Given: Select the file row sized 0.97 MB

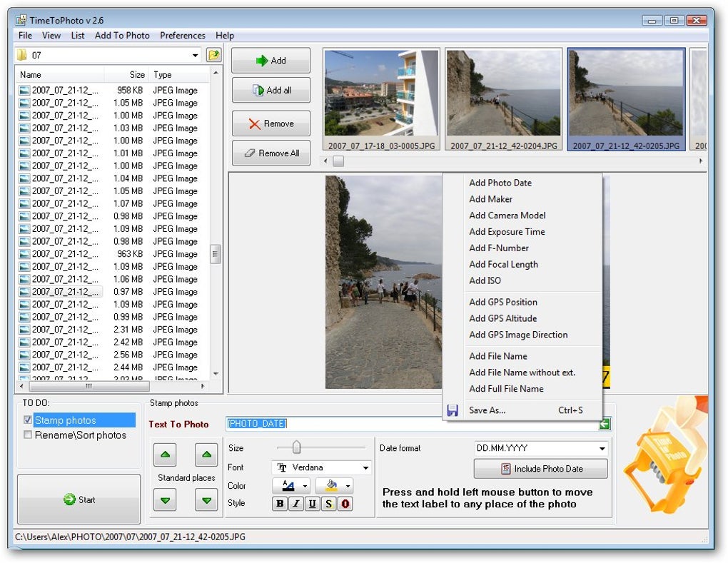Looking at the screenshot, I should tap(113, 292).
